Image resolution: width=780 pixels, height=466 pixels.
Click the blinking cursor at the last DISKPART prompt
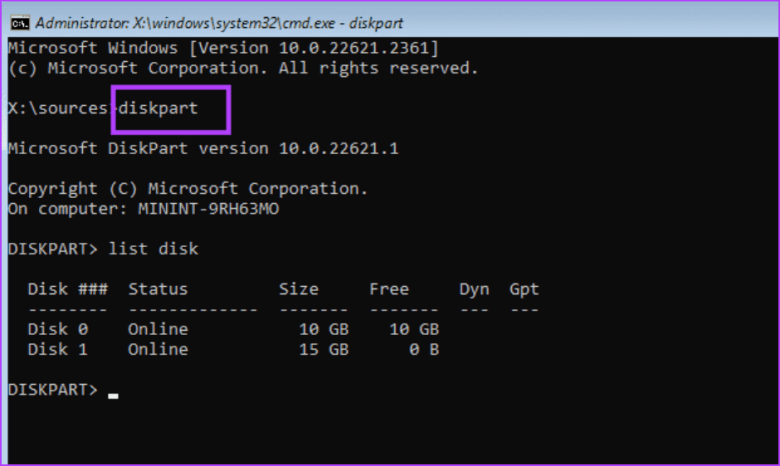tap(113, 396)
